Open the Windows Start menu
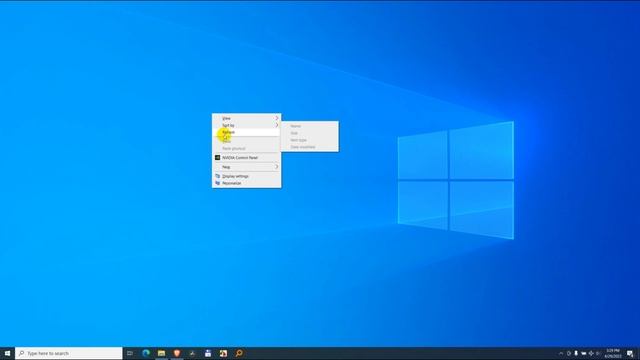 (7, 353)
